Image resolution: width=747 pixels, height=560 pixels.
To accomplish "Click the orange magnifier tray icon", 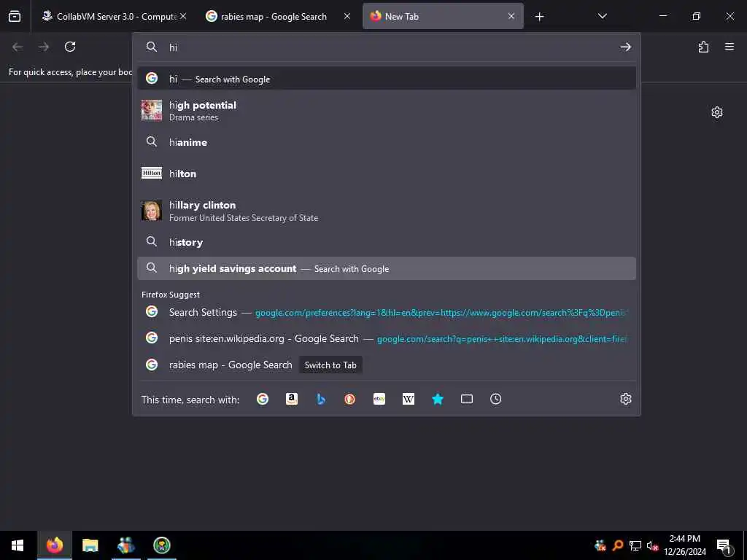I will 618,545.
